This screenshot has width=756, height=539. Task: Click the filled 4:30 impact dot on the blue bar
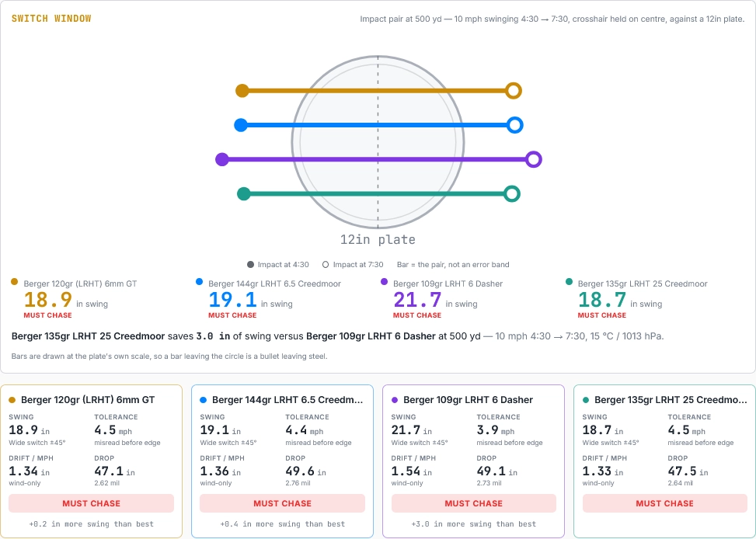(241, 125)
